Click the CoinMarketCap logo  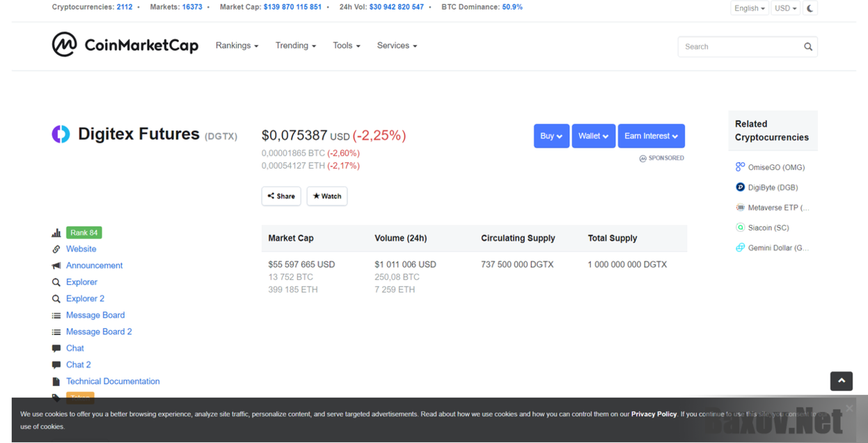[125, 45]
